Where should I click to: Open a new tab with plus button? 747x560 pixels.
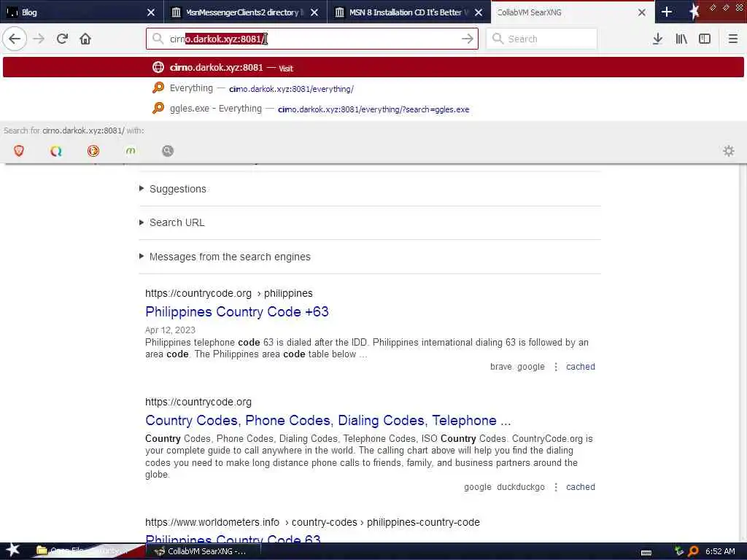coord(667,12)
